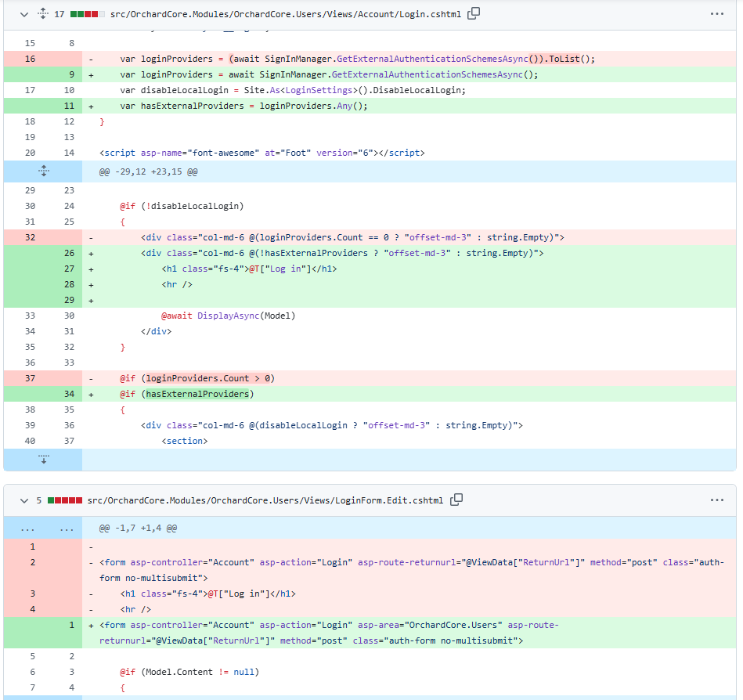Image resolution: width=743 pixels, height=700 pixels.
Task: Select added line number 27
Action: [x=69, y=269]
